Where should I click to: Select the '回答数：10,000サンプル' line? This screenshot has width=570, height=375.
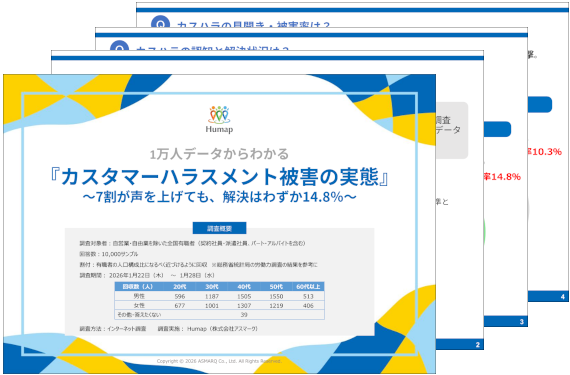109,254
